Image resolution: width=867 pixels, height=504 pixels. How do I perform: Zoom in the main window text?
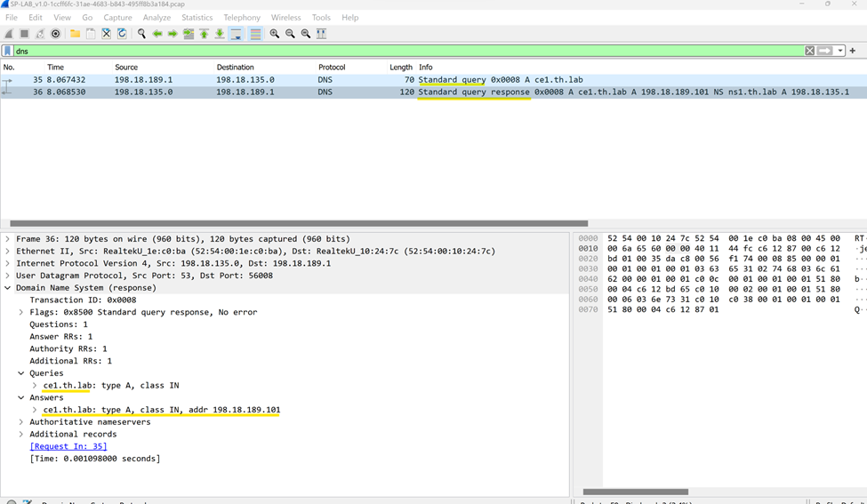tap(274, 34)
